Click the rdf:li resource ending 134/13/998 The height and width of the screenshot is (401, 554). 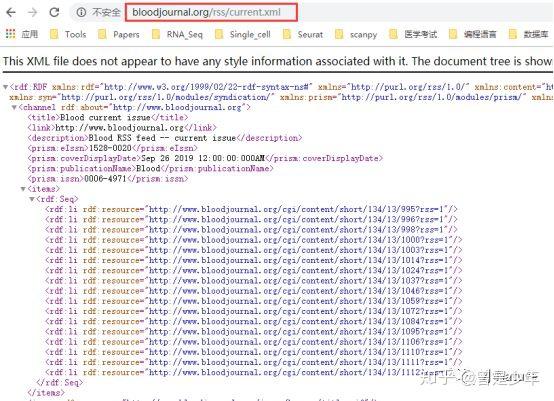coord(251,230)
